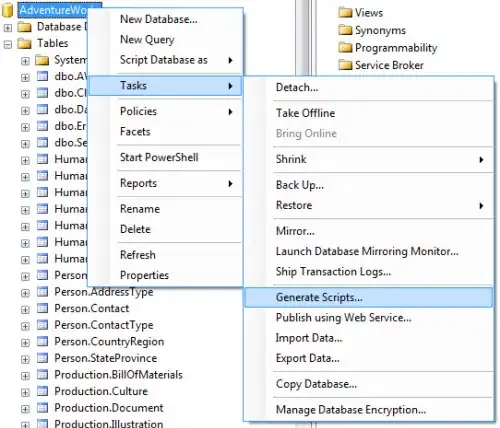Image resolution: width=500 pixels, height=428 pixels.
Task: Open the Restore submenu
Action: [x=369, y=205]
